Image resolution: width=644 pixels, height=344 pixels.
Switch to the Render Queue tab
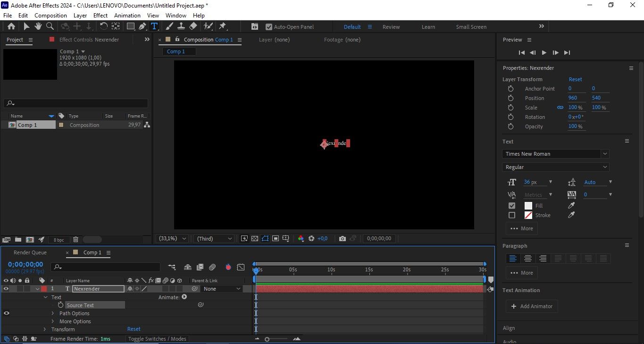click(x=30, y=252)
